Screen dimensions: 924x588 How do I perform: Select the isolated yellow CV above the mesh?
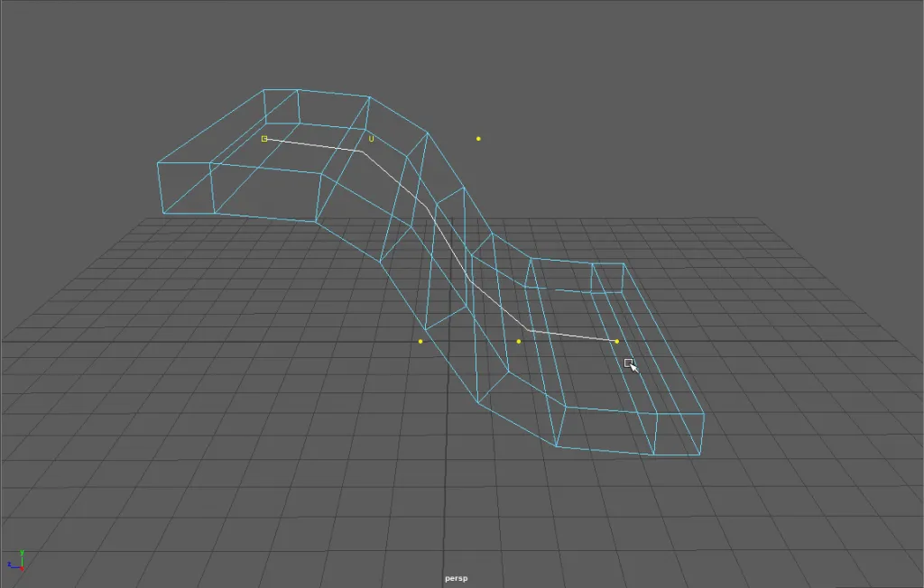(478, 139)
